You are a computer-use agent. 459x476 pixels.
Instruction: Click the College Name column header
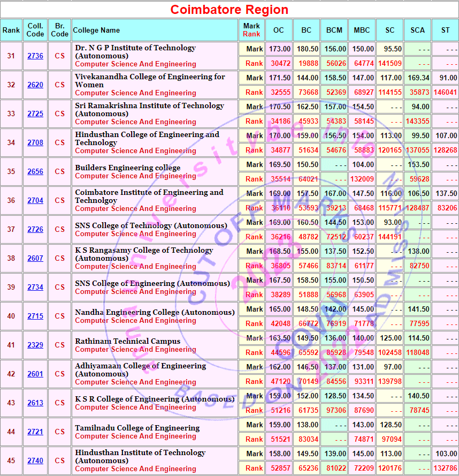(x=96, y=31)
